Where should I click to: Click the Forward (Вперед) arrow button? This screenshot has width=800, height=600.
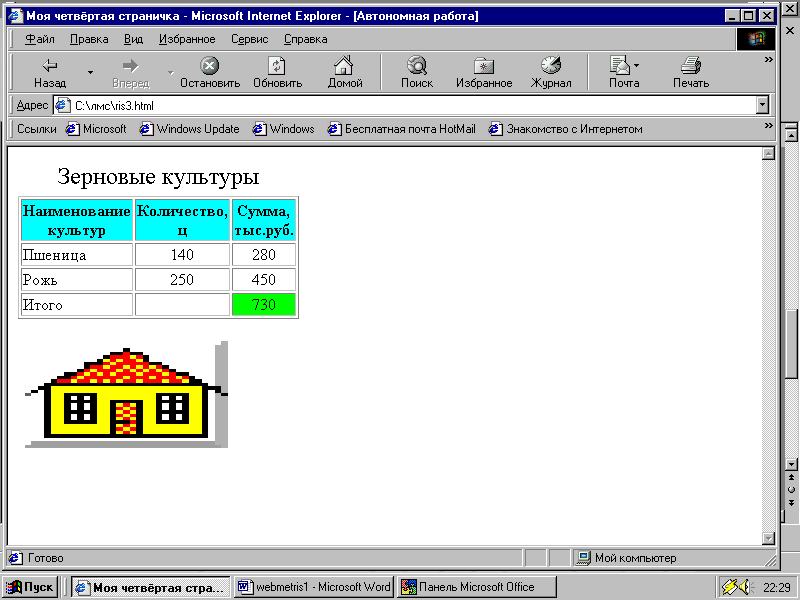pos(131,72)
